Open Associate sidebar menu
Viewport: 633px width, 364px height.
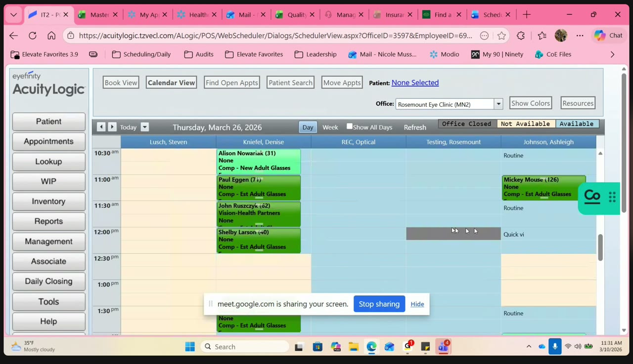48,261
